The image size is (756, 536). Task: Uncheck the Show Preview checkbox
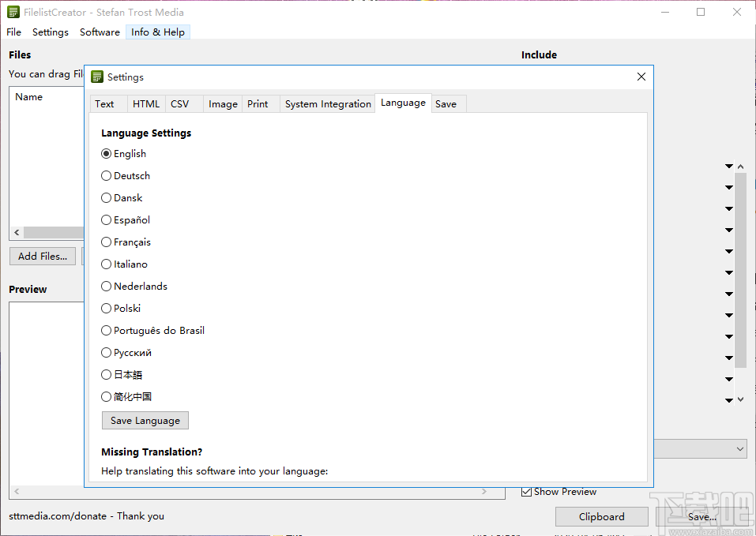pos(526,491)
